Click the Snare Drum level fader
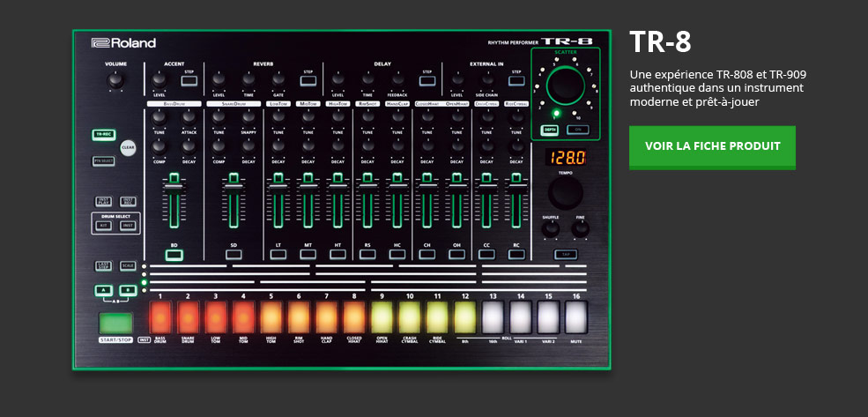Image resolution: width=868 pixels, height=417 pixels. (234, 200)
